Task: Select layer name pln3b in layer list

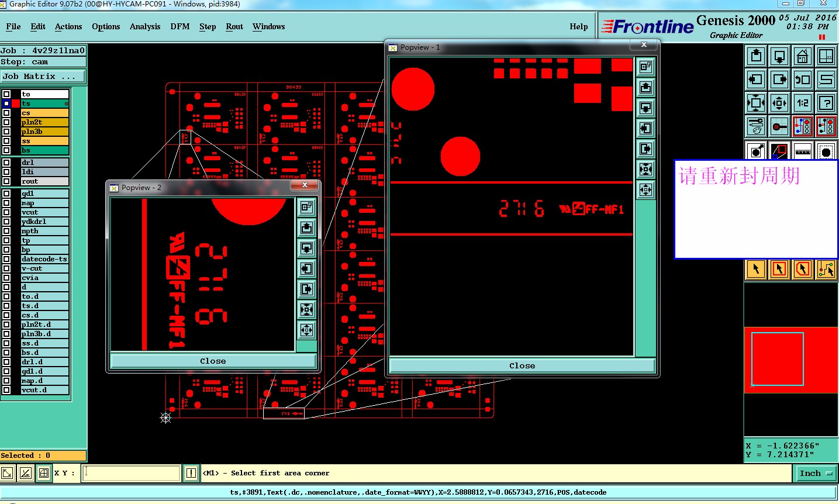Action: pyautogui.click(x=44, y=132)
